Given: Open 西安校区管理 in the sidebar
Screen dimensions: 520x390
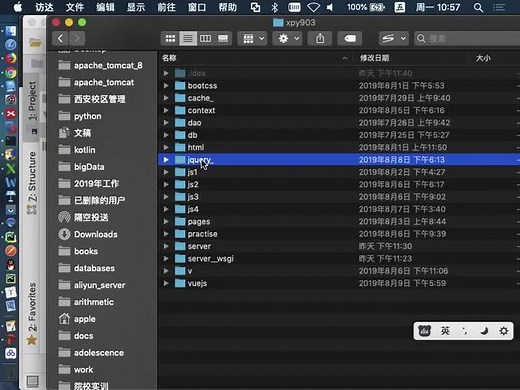Looking at the screenshot, I should (92, 99).
